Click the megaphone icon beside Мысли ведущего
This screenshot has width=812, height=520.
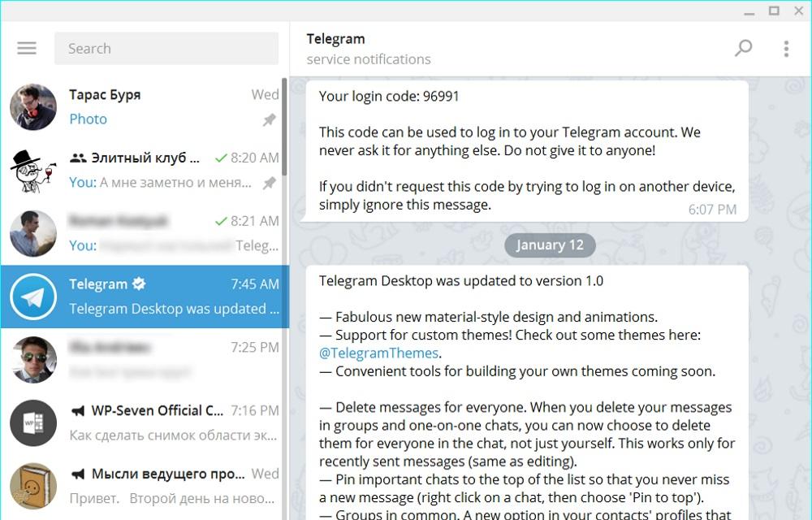tap(78, 474)
